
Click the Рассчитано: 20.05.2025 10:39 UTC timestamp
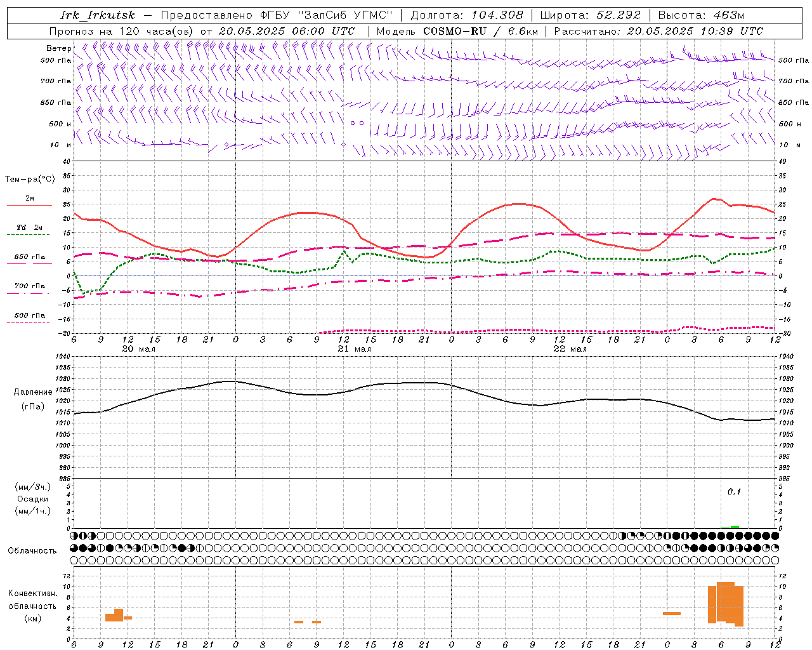pos(658,31)
